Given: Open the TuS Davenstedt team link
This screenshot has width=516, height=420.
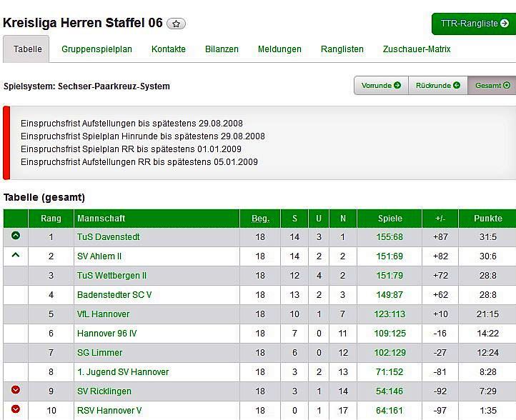Looking at the screenshot, I should [x=109, y=237].
